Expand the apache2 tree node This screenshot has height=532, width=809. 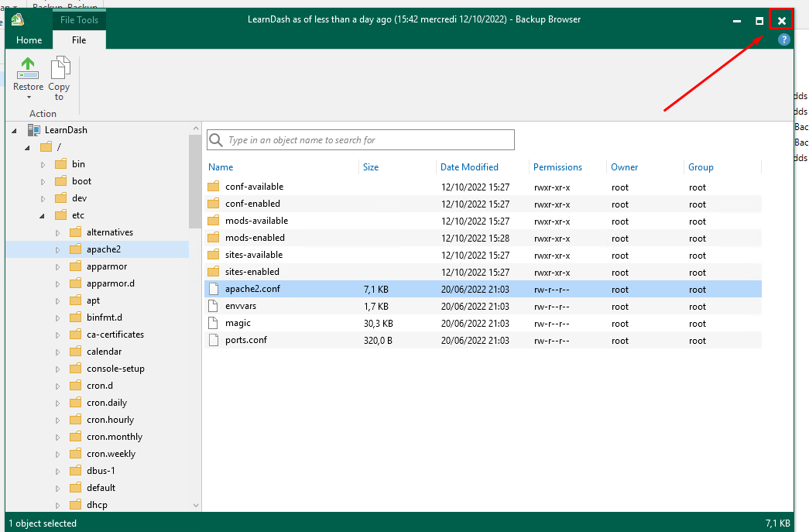point(58,250)
